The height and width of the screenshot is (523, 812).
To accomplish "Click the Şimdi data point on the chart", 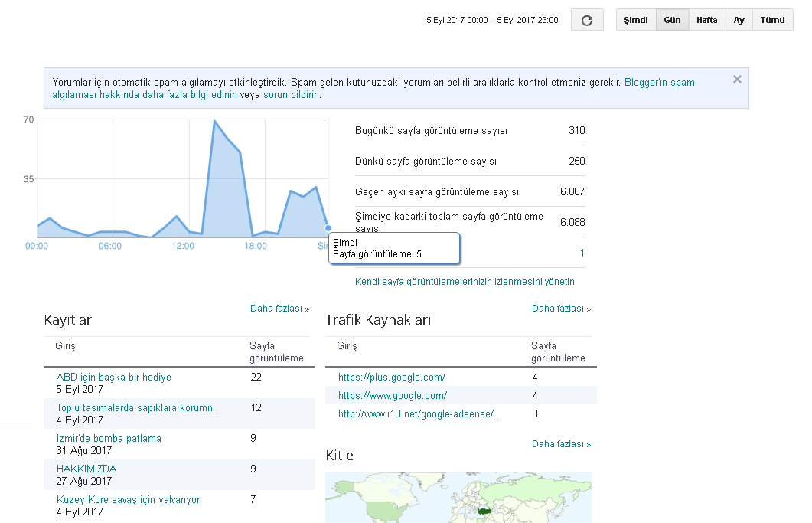I will 328,228.
